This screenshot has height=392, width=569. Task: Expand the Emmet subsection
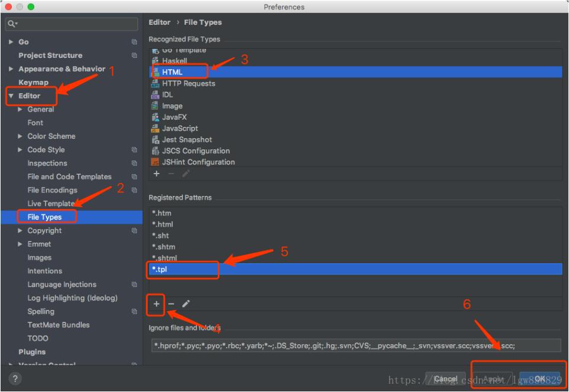click(x=20, y=244)
